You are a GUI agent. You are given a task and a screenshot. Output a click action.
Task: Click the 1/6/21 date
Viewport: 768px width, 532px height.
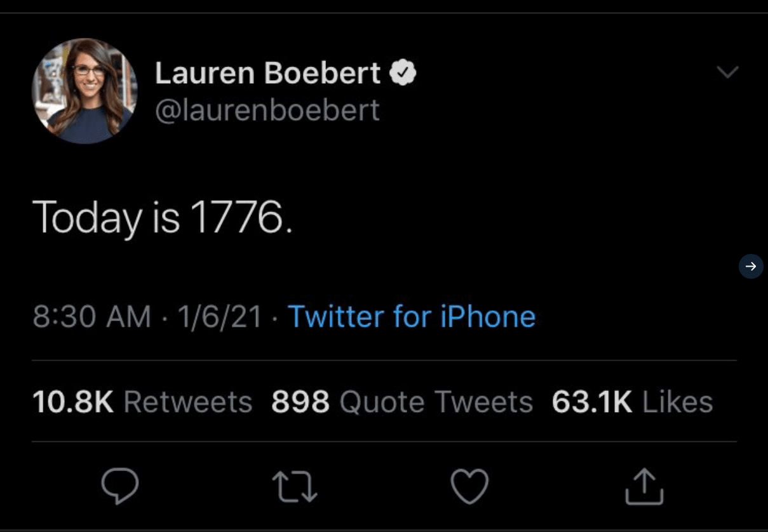[220, 317]
